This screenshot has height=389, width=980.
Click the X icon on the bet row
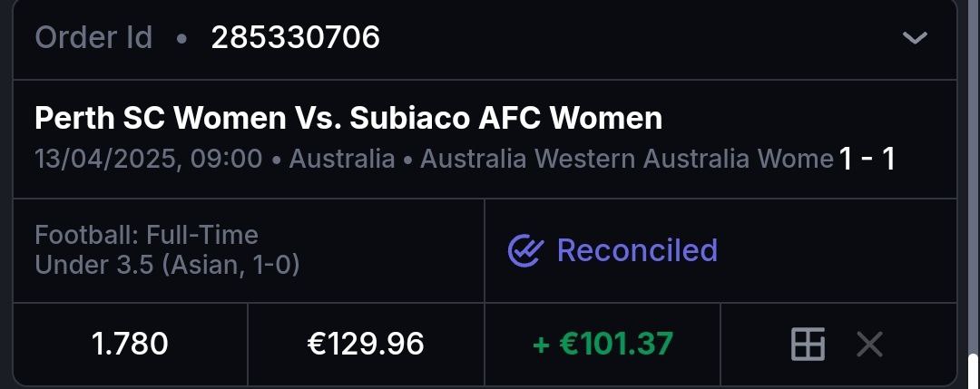(869, 345)
